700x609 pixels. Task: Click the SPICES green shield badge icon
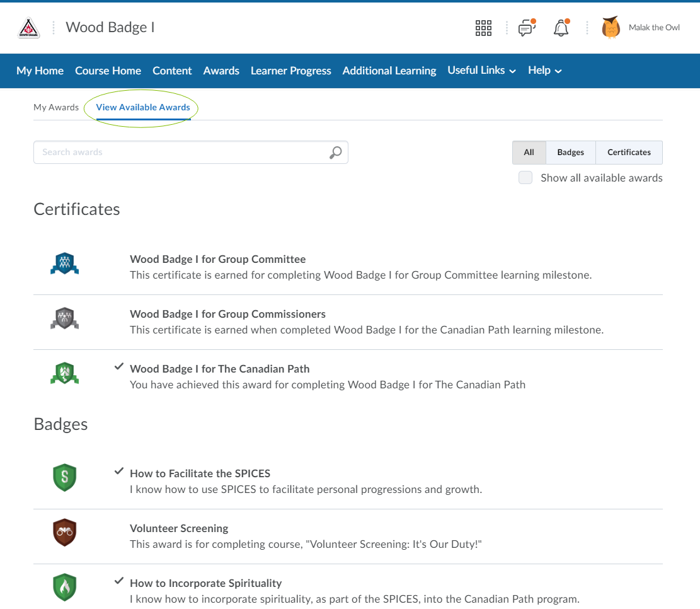coord(64,478)
